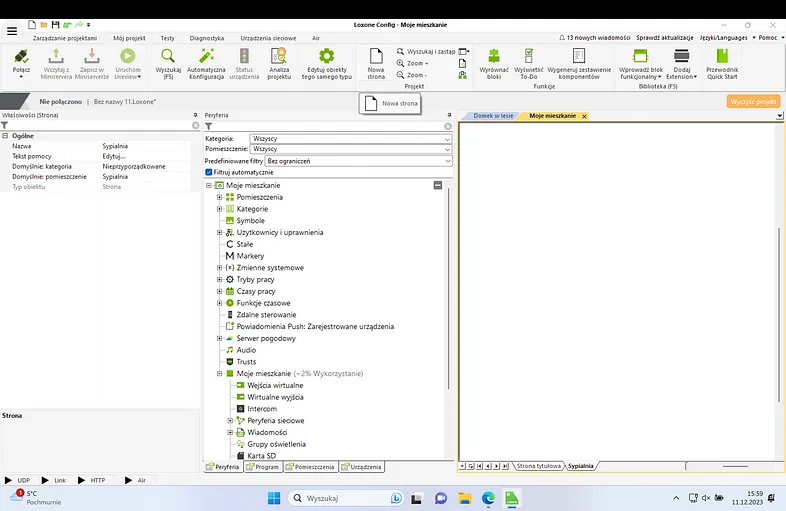This screenshot has width=786, height=511.
Task: Run Automatyczna Konfiguracja wand tool
Action: pyautogui.click(x=206, y=64)
